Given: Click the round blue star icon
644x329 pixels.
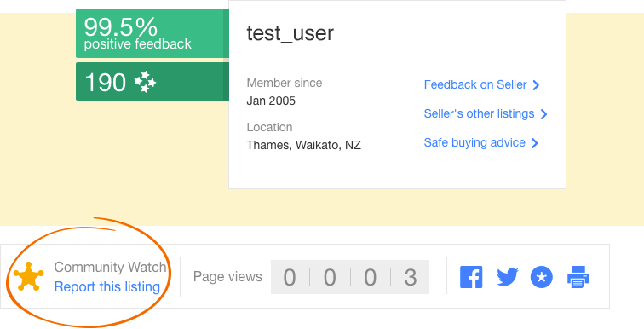Looking at the screenshot, I should [541, 277].
